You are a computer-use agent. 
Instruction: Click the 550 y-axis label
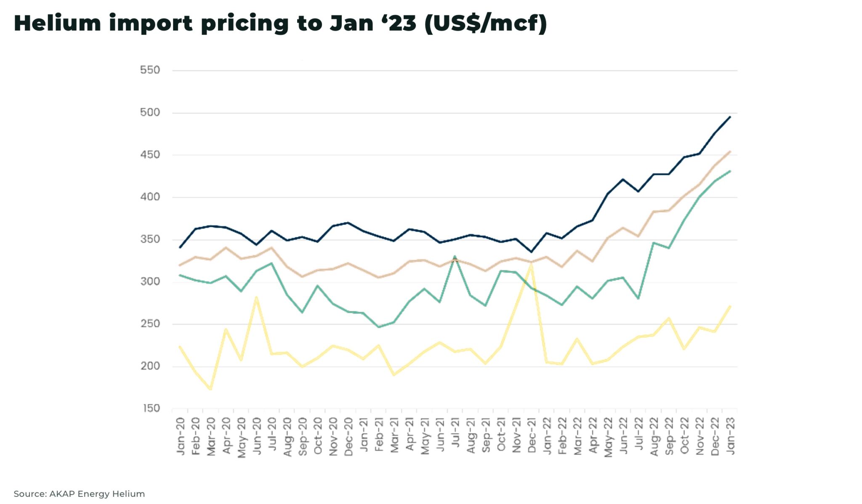150,70
